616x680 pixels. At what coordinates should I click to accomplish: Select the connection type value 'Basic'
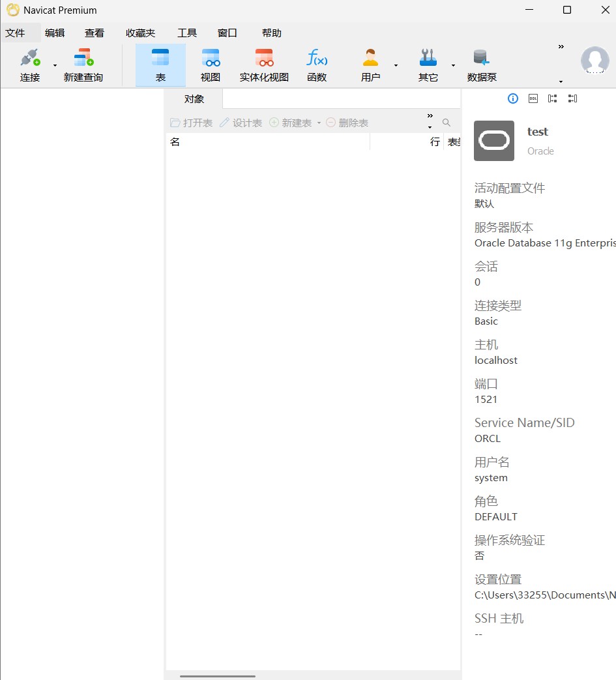[486, 321]
